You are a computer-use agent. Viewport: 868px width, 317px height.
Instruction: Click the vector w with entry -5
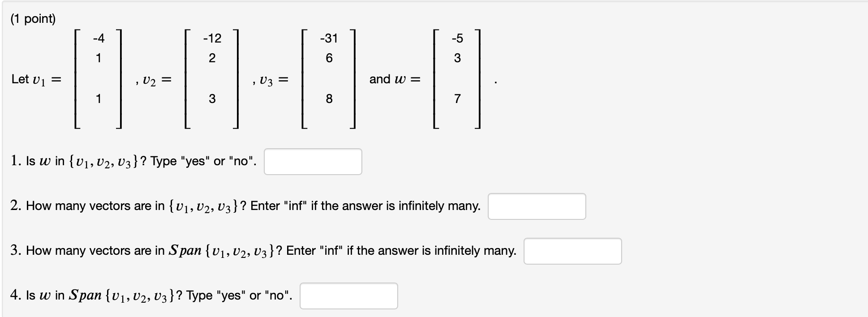(457, 78)
